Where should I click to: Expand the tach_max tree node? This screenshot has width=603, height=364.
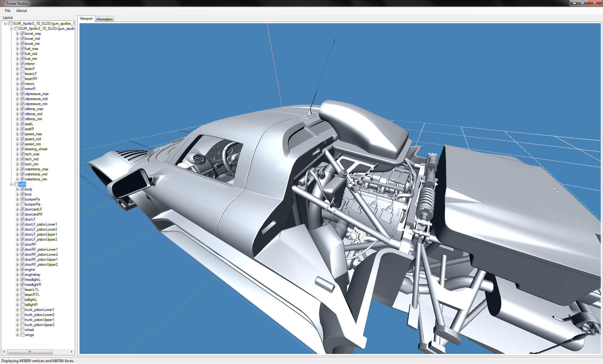point(18,154)
